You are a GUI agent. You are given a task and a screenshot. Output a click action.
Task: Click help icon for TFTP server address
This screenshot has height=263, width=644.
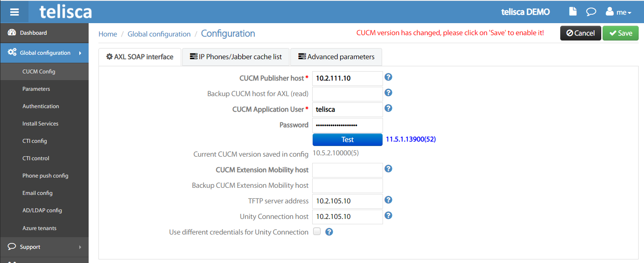tap(388, 200)
